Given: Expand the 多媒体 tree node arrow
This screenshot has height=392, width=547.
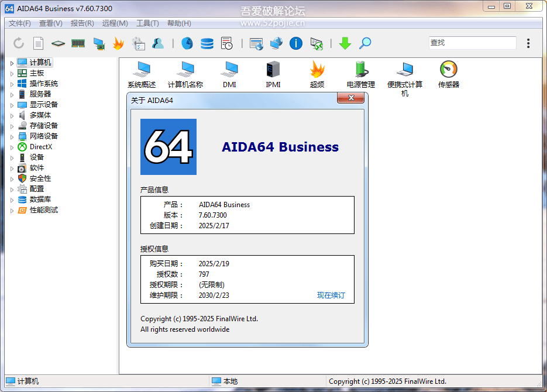Looking at the screenshot, I should point(12,115).
